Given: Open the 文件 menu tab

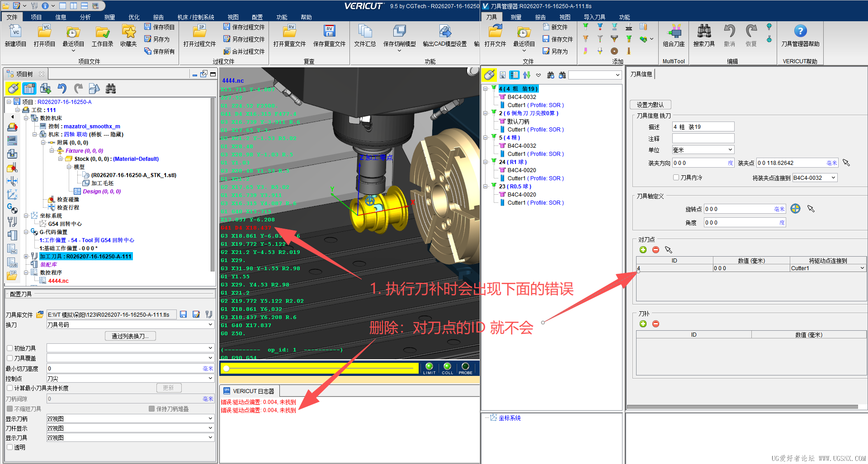Looking at the screenshot, I should click(x=12, y=17).
